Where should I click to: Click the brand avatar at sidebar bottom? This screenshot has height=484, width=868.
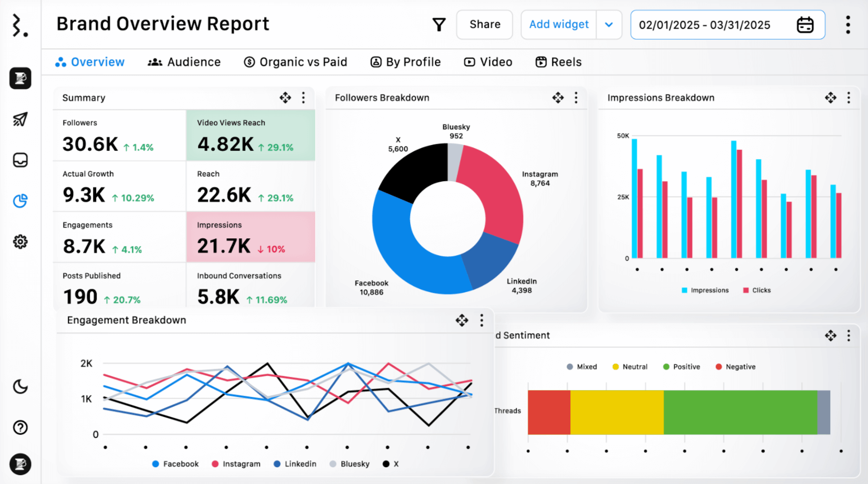pyautogui.click(x=20, y=464)
